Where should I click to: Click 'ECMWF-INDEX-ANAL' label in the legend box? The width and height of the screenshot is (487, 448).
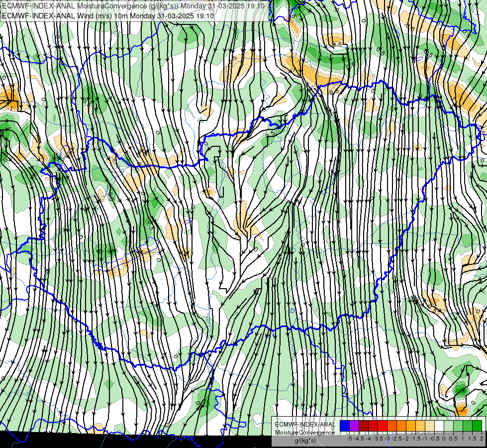click(305, 425)
